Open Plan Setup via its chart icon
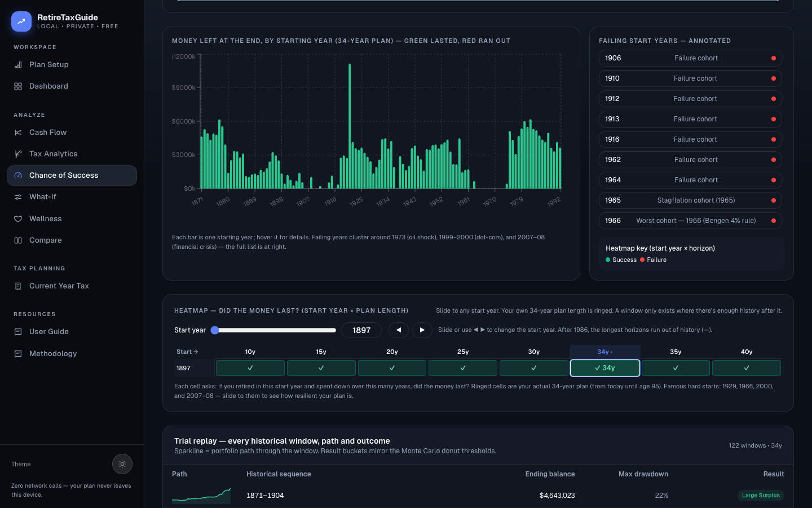This screenshot has height=508, width=812. pos(18,65)
